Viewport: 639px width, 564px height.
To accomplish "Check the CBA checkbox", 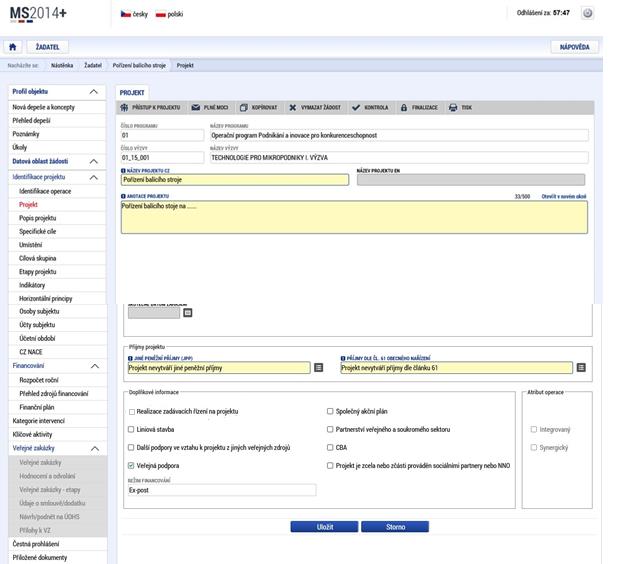I will pos(330,447).
